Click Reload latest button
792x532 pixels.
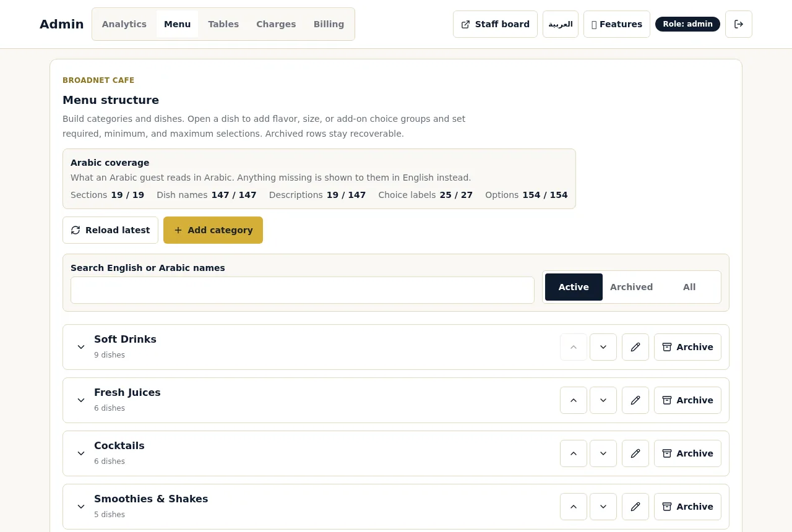click(x=110, y=230)
